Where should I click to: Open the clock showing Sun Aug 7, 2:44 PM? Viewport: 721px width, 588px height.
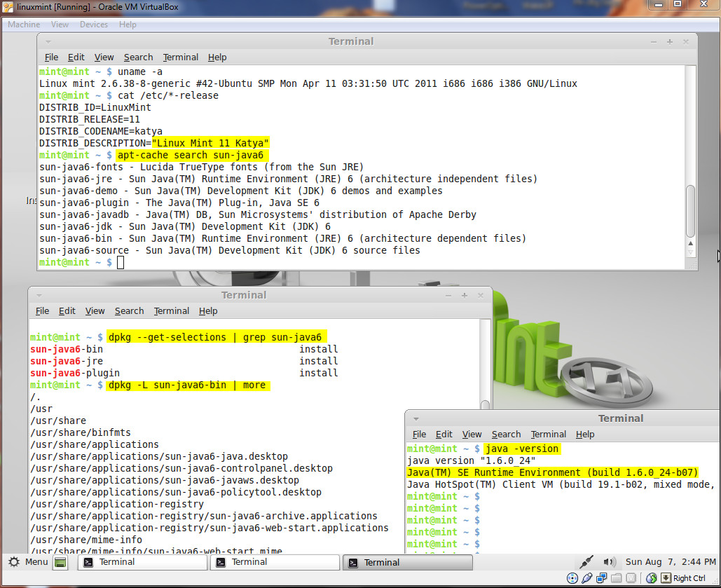[671, 562]
